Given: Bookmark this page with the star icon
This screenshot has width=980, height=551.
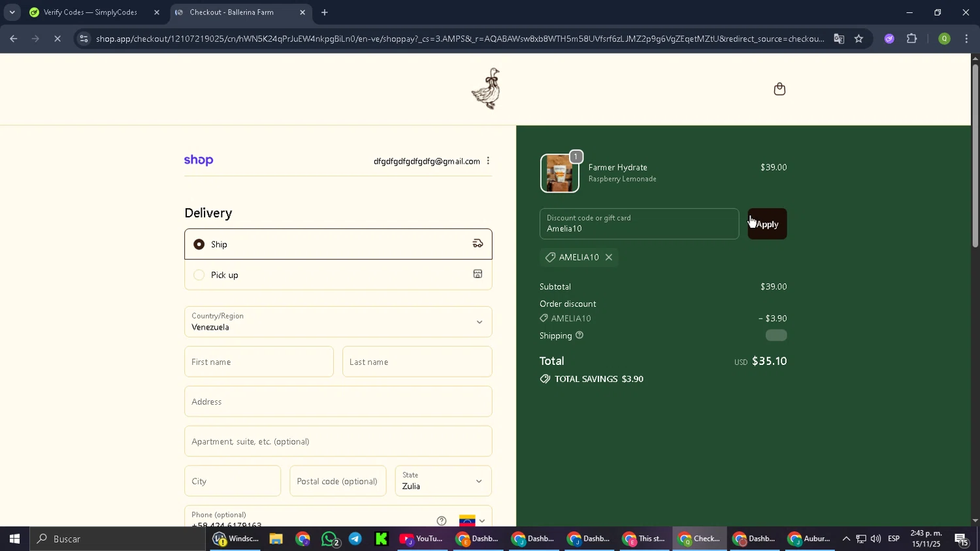Looking at the screenshot, I should point(858,39).
